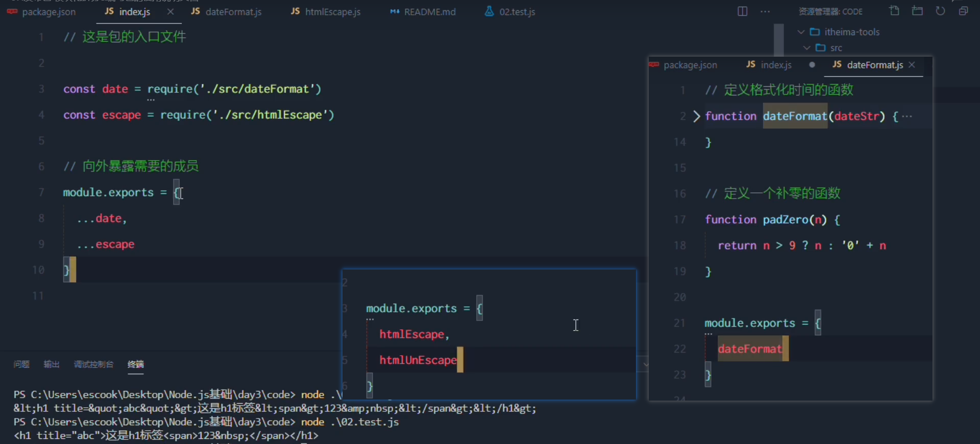The image size is (980, 444).
Task: Click terminal output line starting '&lt;h1 title'
Action: click(x=275, y=408)
